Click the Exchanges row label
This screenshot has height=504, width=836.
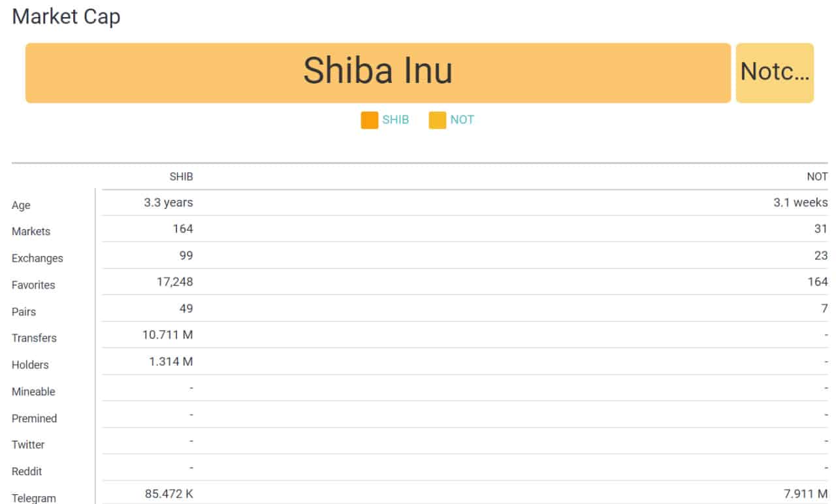pos(37,259)
